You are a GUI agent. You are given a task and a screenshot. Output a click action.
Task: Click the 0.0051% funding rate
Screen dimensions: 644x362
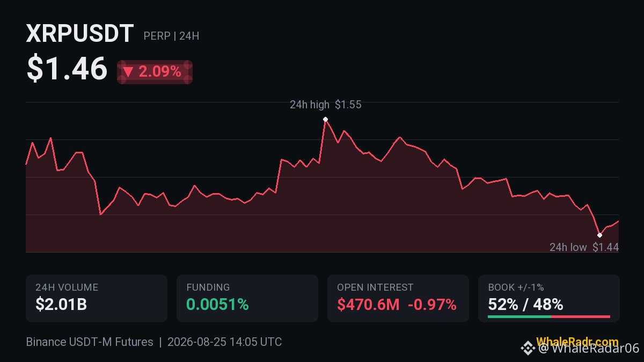(x=218, y=305)
